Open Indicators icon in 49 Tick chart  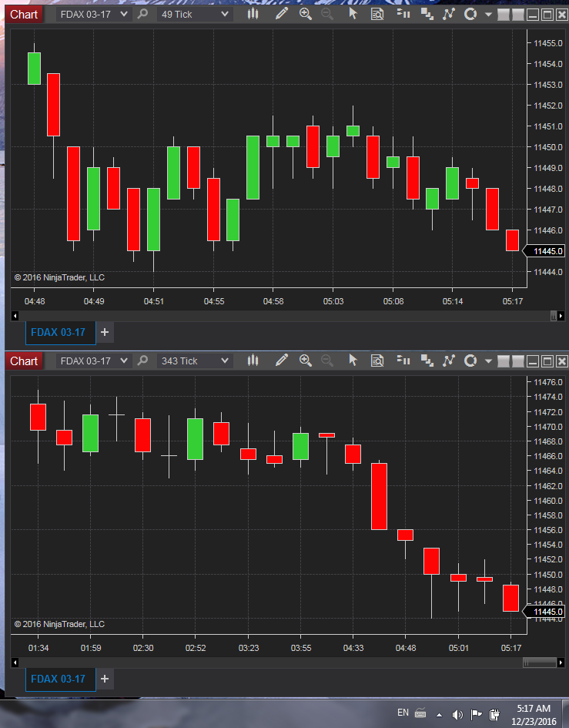(449, 14)
